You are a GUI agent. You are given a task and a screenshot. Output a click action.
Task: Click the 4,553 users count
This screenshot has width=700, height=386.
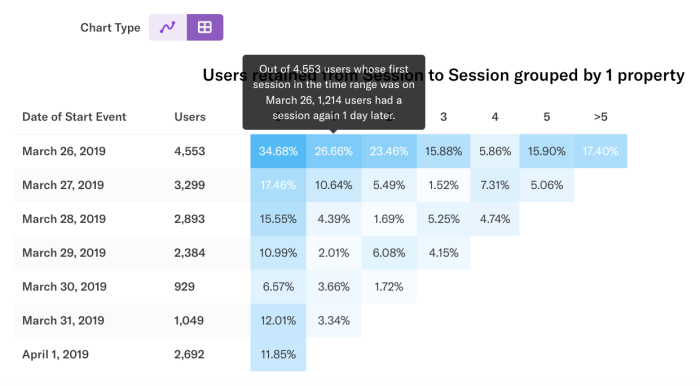(x=190, y=151)
